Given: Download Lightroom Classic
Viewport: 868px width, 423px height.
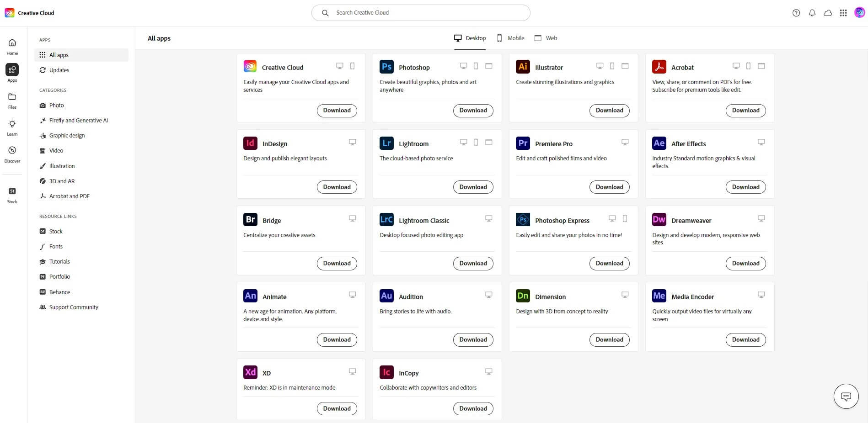Looking at the screenshot, I should coord(473,264).
